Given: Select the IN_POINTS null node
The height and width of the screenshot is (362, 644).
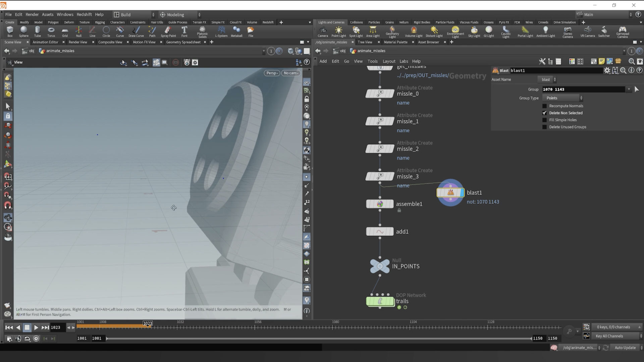Looking at the screenshot, I should point(380,266).
